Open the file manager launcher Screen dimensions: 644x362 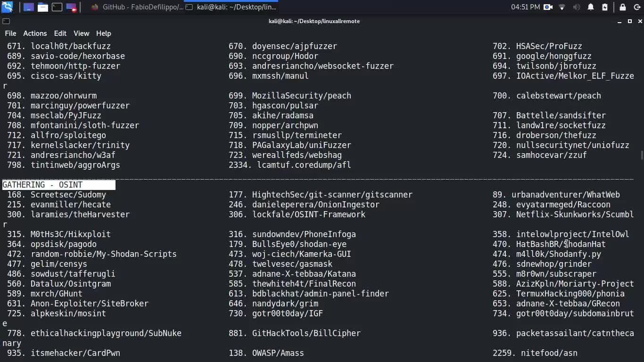[x=43, y=7]
